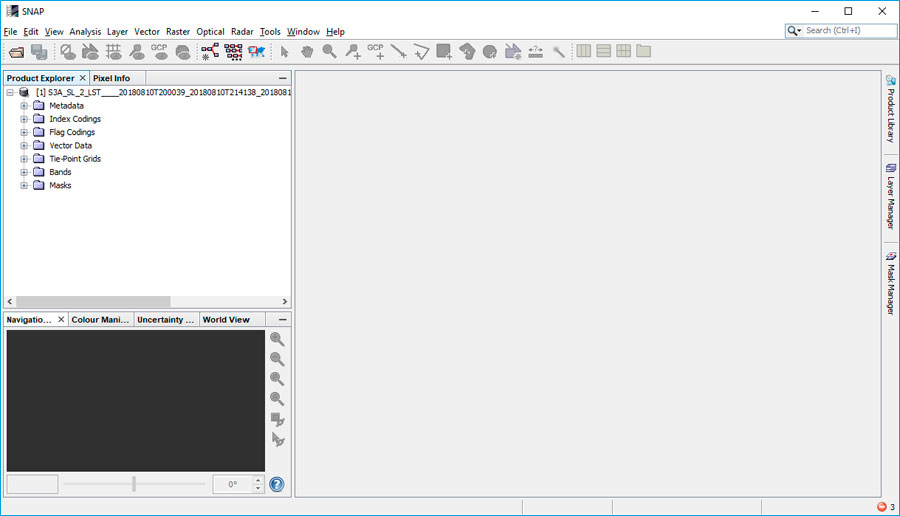Click the red and blue map toolbar icon
The width and height of the screenshot is (900, 516).
click(257, 52)
